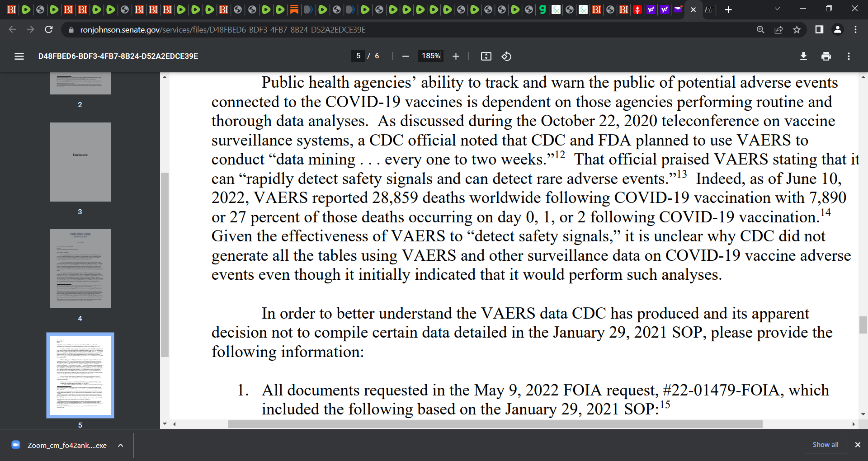Click the text "May 9, 2022"

click(517, 390)
